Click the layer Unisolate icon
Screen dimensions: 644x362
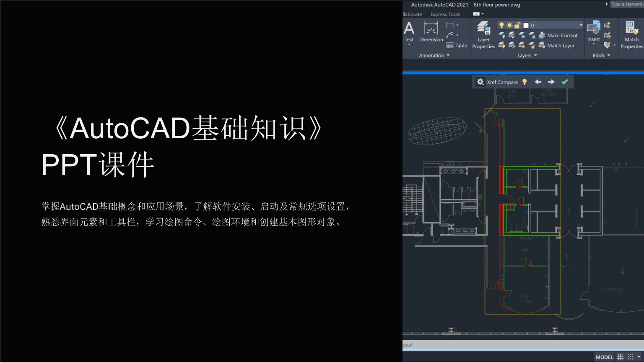[x=512, y=45]
